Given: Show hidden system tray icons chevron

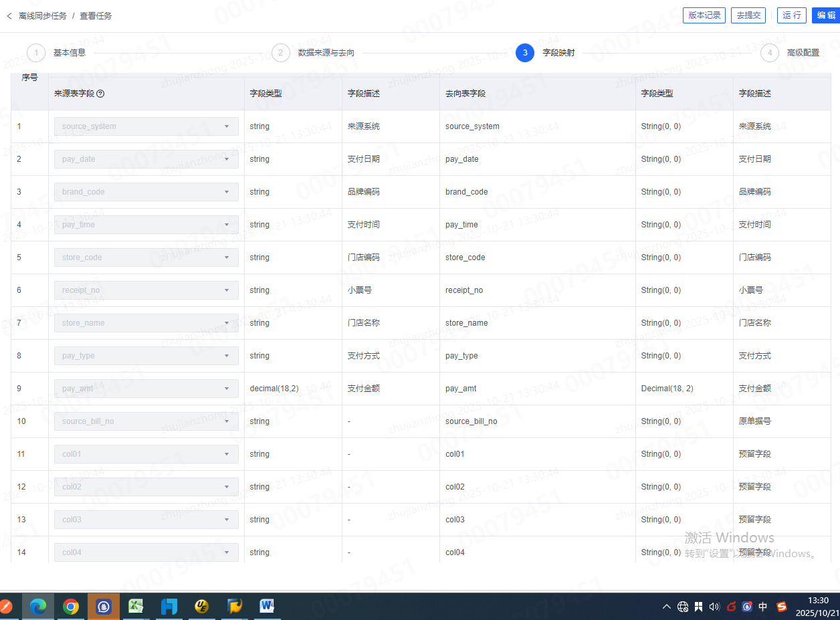Looking at the screenshot, I should click(666, 607).
